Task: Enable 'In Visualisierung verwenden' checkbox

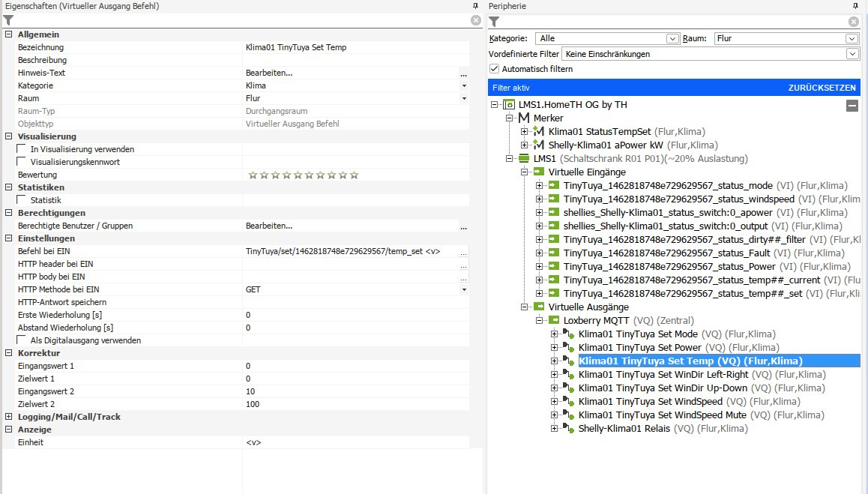Action: (x=22, y=149)
